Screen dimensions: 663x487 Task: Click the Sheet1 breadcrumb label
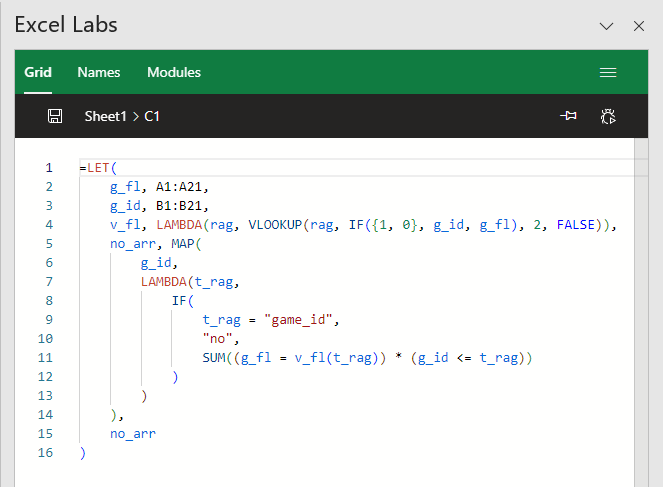[x=105, y=116]
